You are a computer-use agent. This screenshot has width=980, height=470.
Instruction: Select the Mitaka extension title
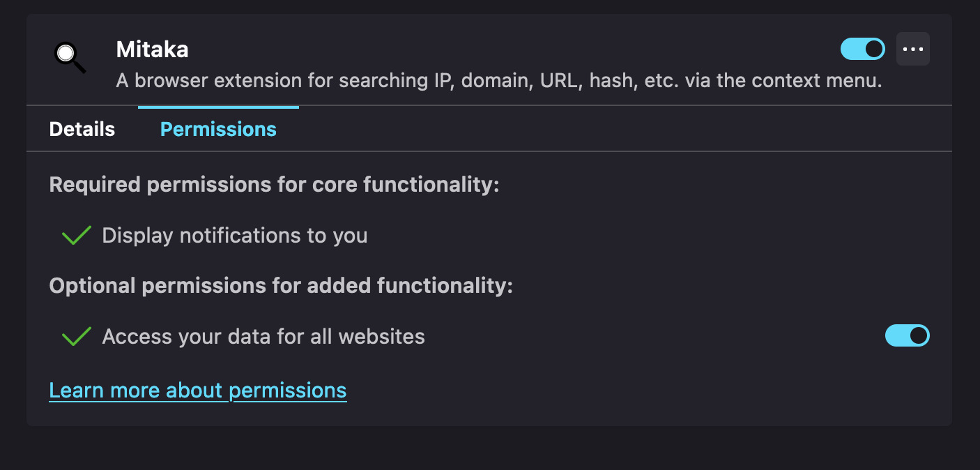click(x=152, y=49)
